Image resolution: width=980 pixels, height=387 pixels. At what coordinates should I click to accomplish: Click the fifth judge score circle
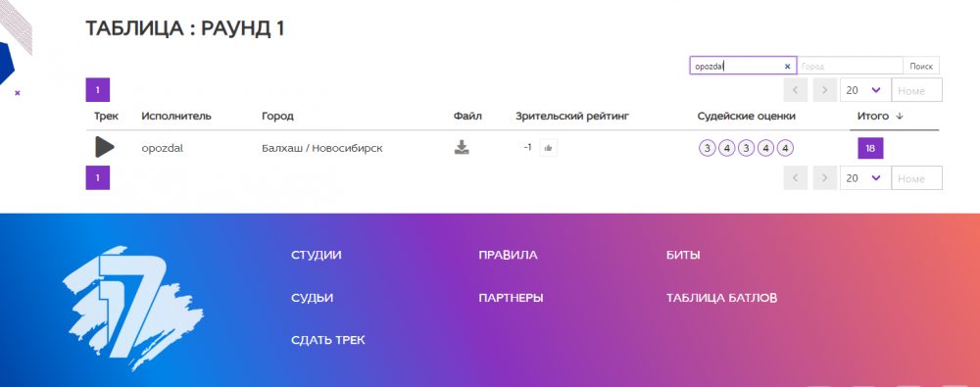(x=786, y=148)
